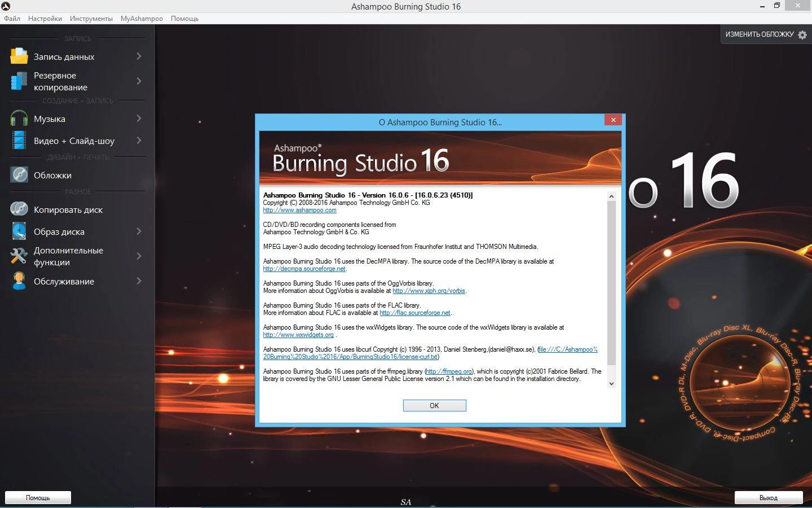Click the Запись данных folder icon
This screenshot has width=812, height=508.
point(19,56)
